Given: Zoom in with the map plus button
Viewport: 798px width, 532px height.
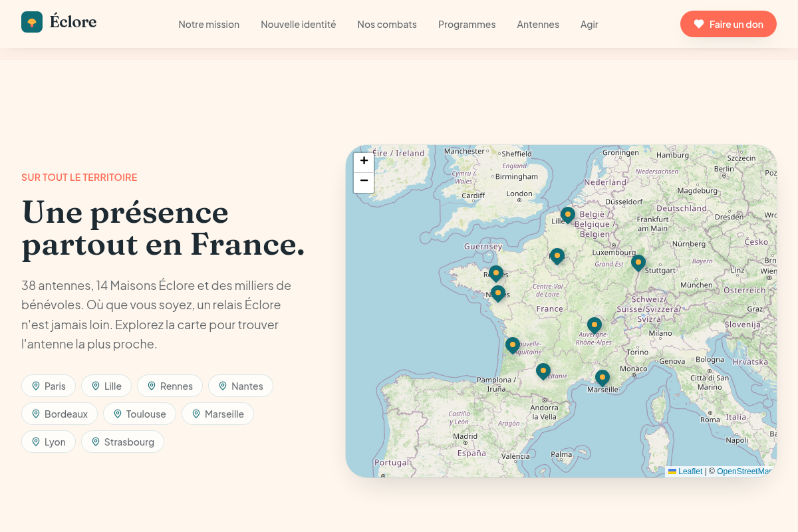Looking at the screenshot, I should click(364, 162).
